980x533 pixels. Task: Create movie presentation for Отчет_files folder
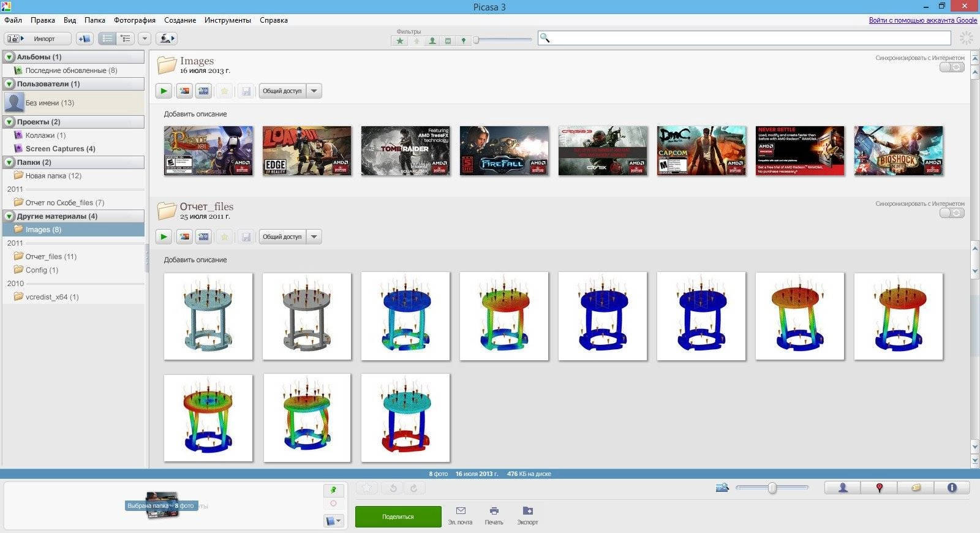(x=203, y=236)
